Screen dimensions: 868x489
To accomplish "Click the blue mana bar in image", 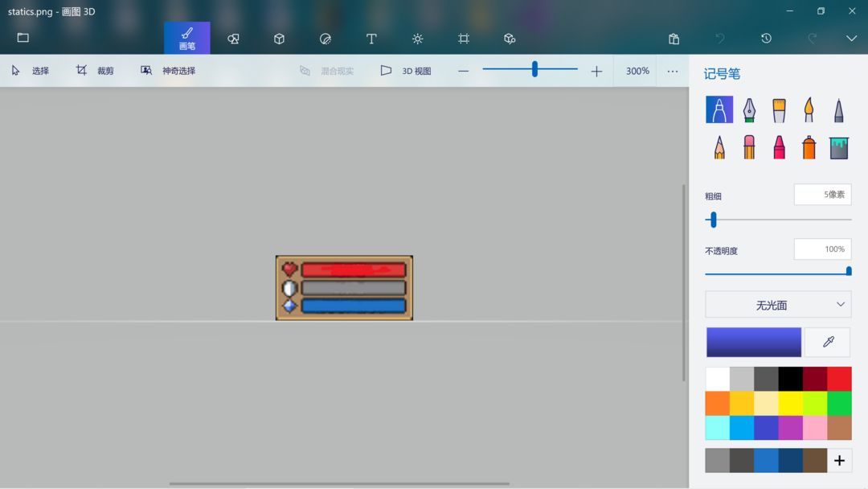I will (354, 306).
